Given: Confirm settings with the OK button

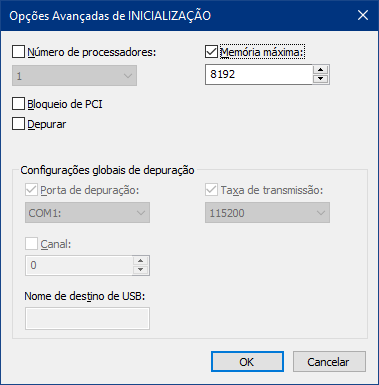Looking at the screenshot, I should click(x=247, y=362).
